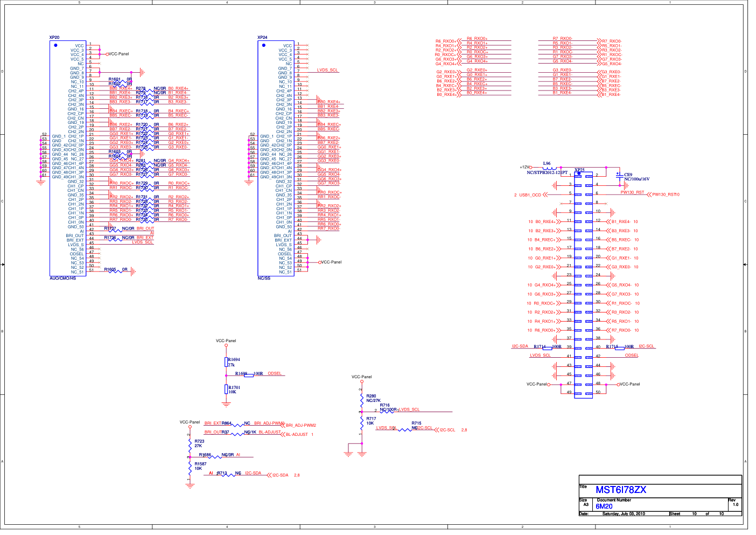Click the I2C-SDA off-page port
The image size is (756, 535).
pos(279,475)
